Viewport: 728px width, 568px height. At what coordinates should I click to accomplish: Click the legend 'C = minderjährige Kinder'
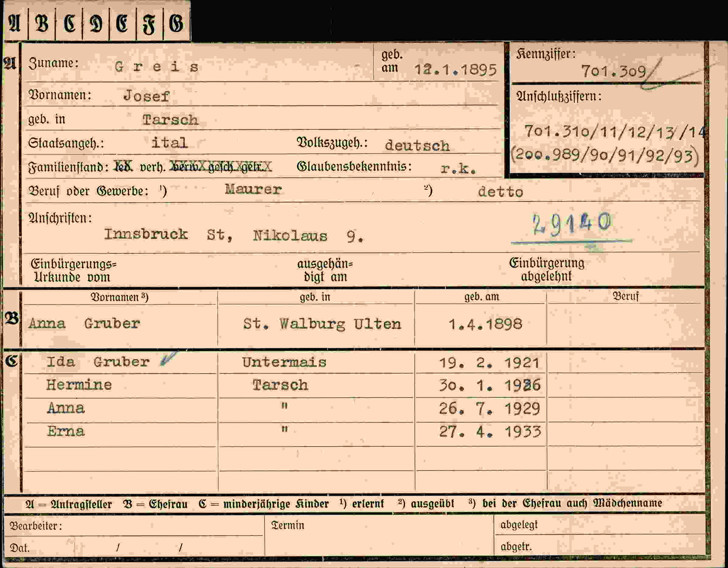pos(264,504)
